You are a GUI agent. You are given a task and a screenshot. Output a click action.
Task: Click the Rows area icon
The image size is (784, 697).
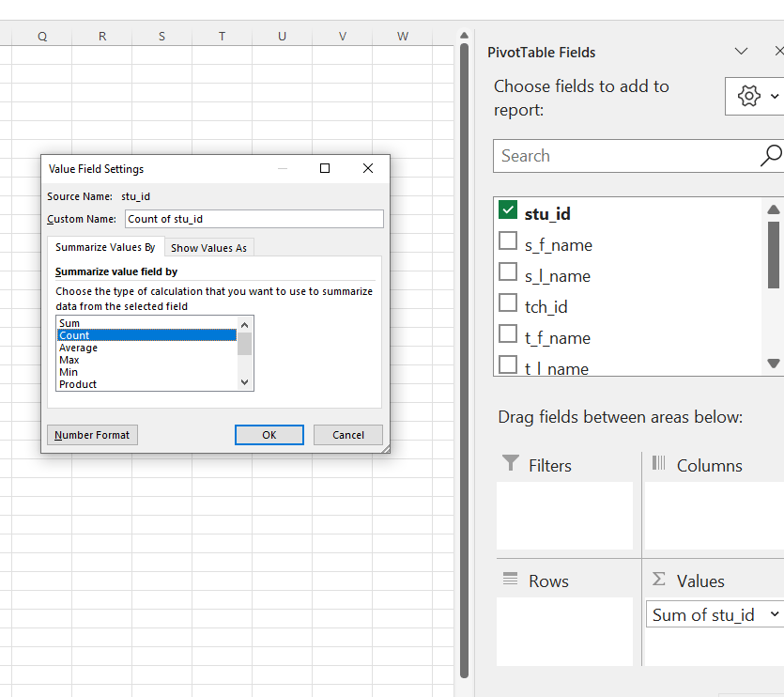(x=510, y=579)
